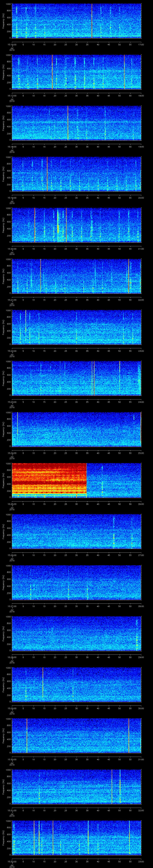This screenshot has height=868, width=153.
Task: Click the 15:19:00 start time label
Action: pyautogui.click(x=12, y=198)
